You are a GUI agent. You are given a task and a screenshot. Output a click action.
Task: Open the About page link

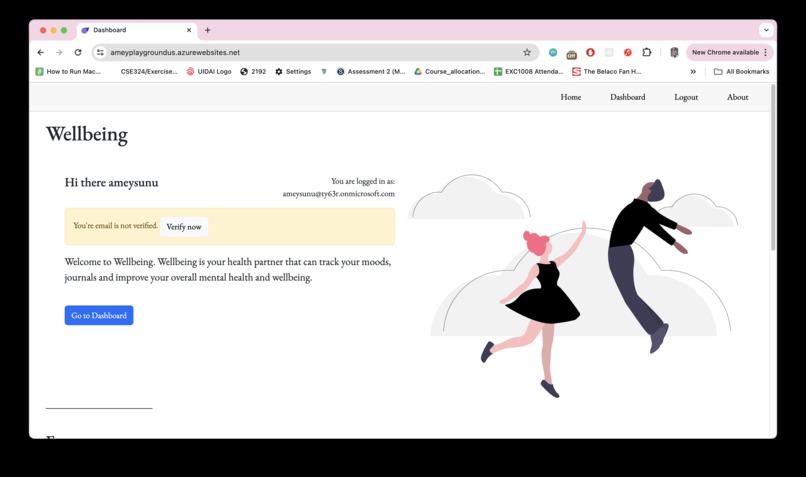click(x=738, y=97)
